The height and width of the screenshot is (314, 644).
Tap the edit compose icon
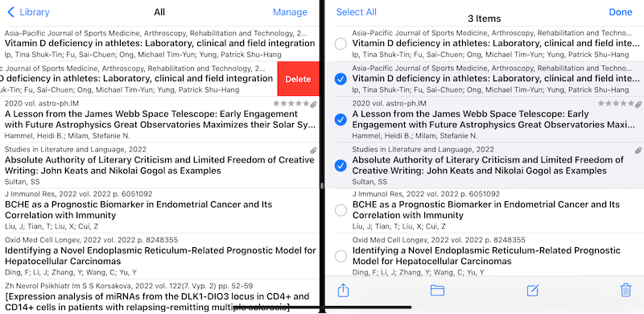click(x=533, y=290)
